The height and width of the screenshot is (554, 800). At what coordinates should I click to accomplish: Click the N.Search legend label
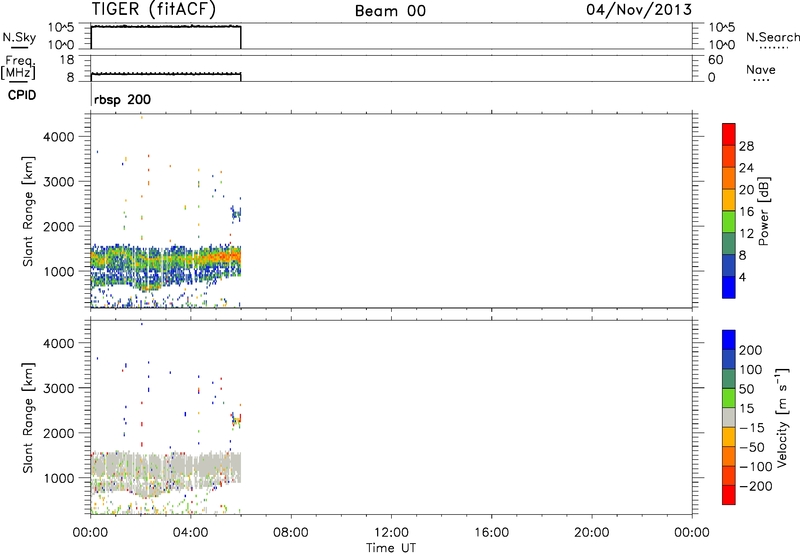click(772, 37)
